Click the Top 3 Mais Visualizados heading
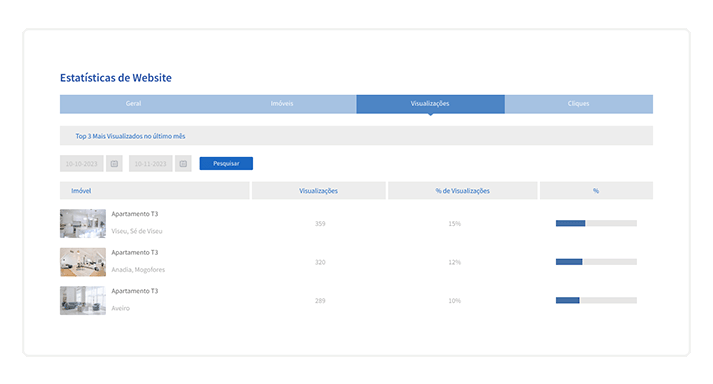 click(x=131, y=136)
